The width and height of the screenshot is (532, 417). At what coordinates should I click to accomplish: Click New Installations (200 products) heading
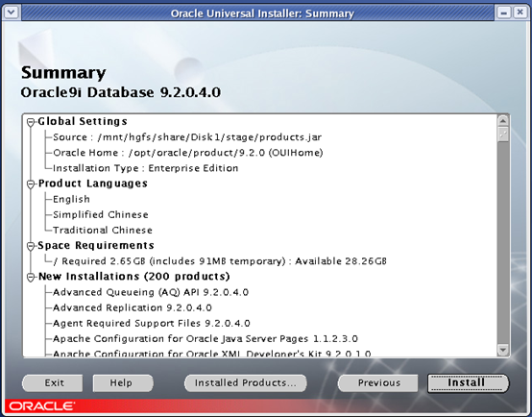point(133,277)
